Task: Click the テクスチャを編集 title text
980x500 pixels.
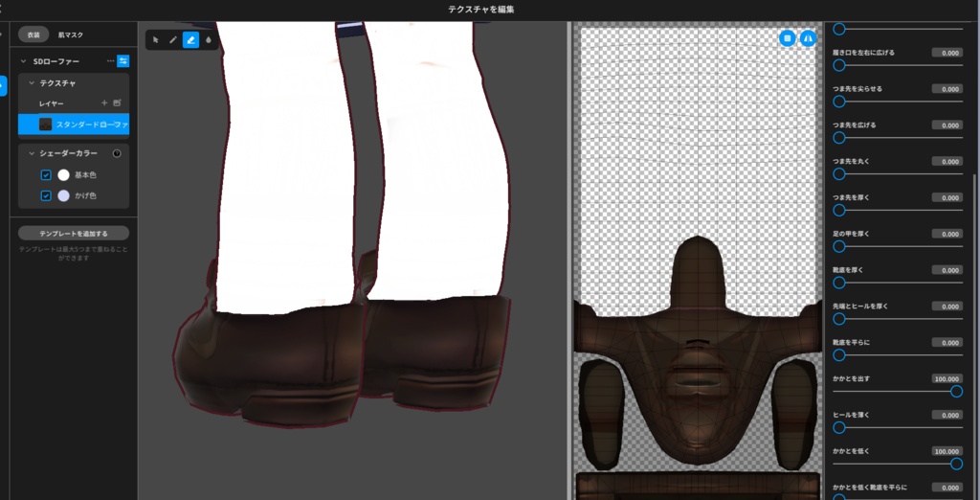Action: (481, 10)
